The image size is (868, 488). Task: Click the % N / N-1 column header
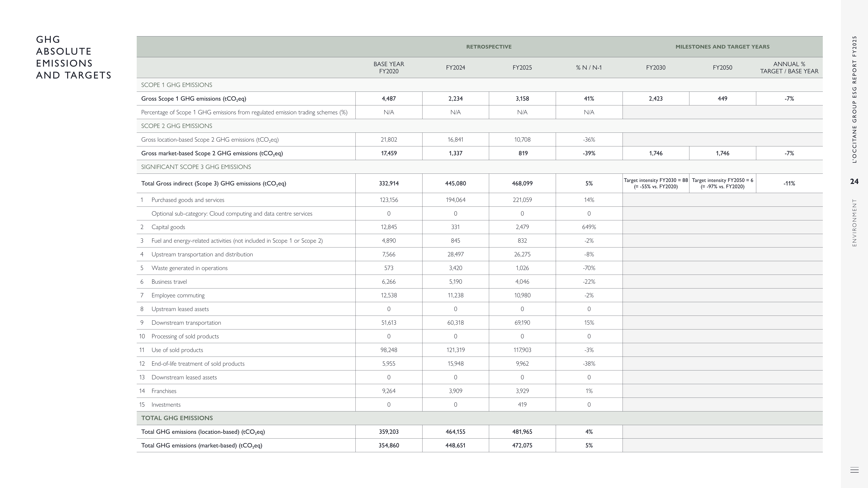[x=589, y=68]
